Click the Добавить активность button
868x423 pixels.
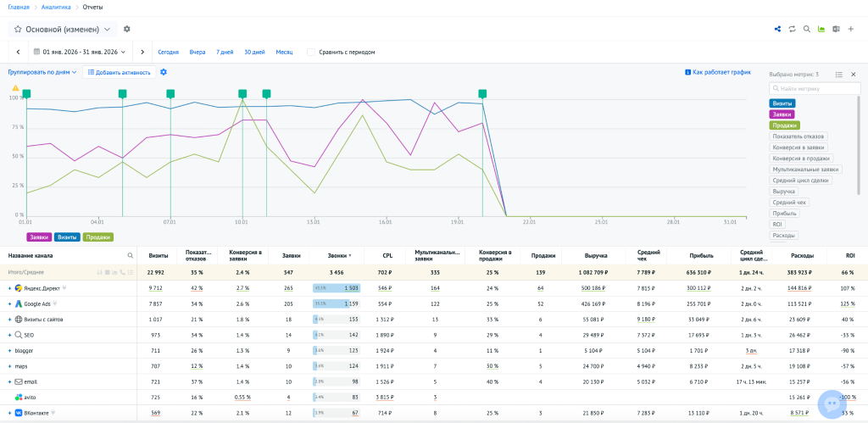coord(119,72)
